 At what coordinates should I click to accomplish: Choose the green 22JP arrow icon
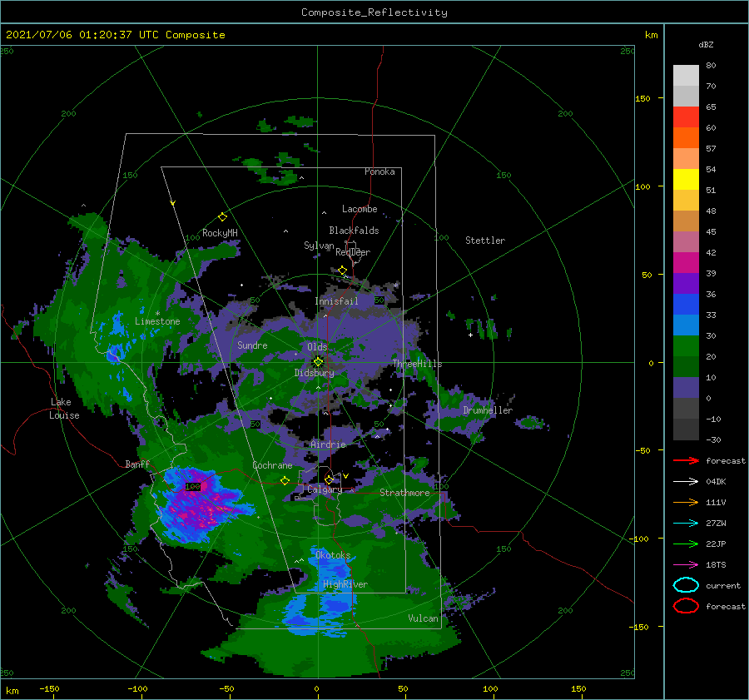click(x=686, y=544)
